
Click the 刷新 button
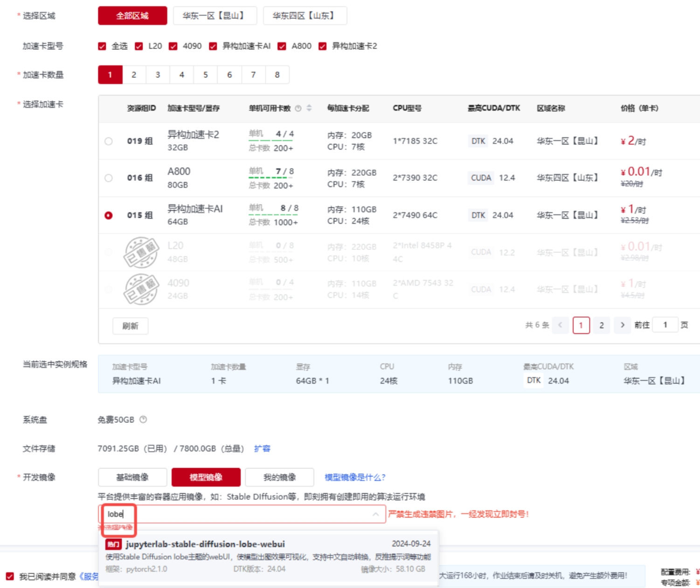point(130,326)
